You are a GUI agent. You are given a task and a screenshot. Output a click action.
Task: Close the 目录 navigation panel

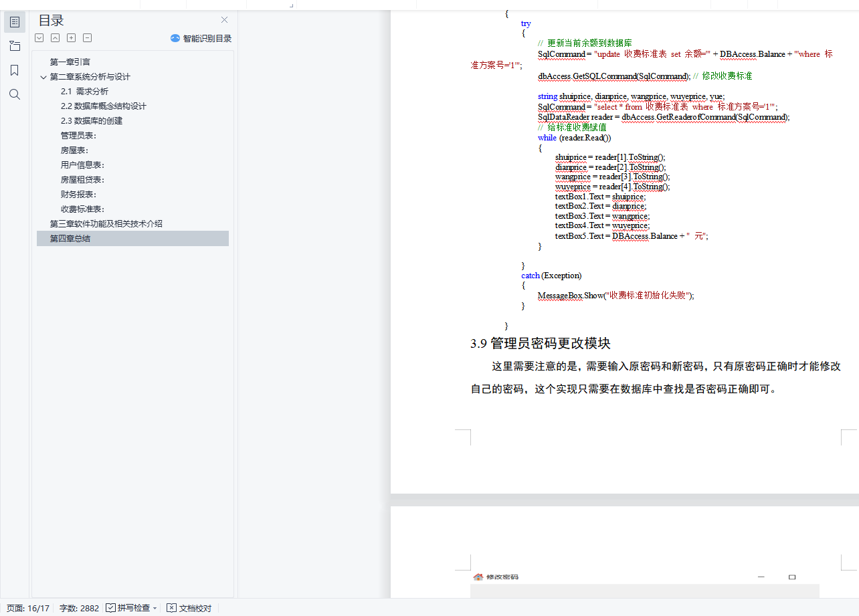(x=224, y=20)
